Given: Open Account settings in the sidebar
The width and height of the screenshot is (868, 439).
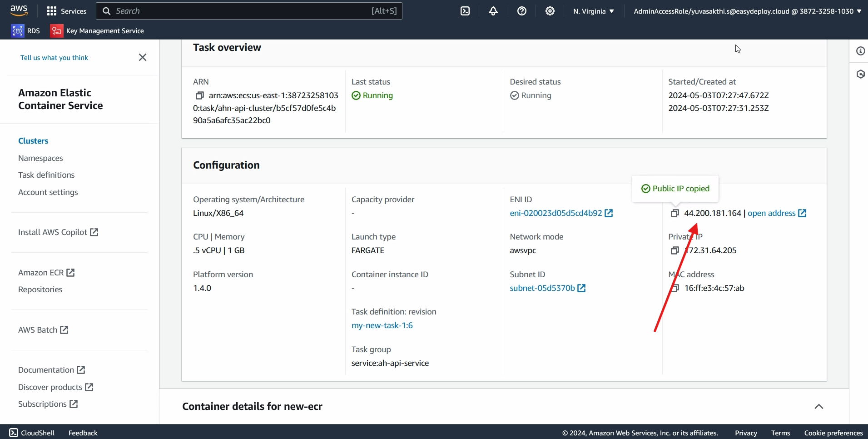Looking at the screenshot, I should (48, 192).
